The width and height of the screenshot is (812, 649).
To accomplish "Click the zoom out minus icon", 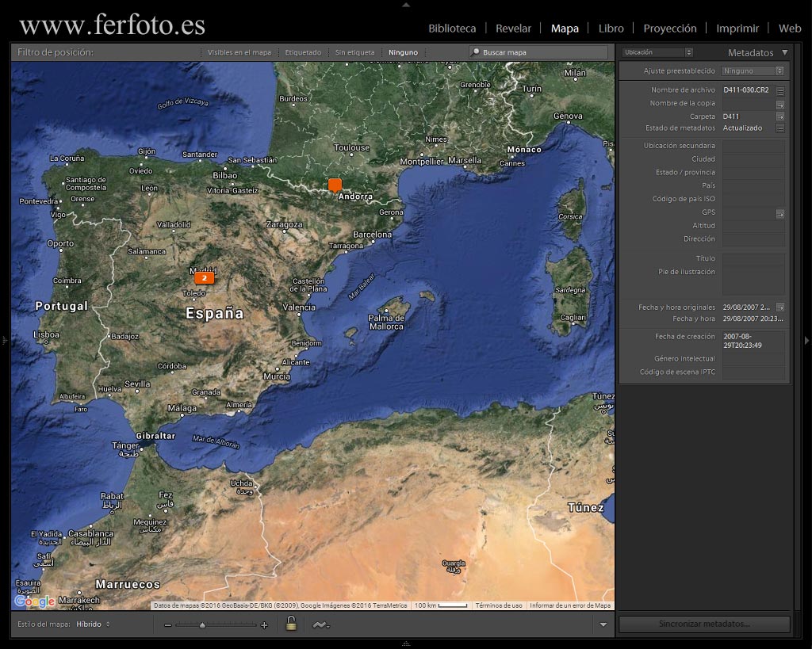I will 168,625.
